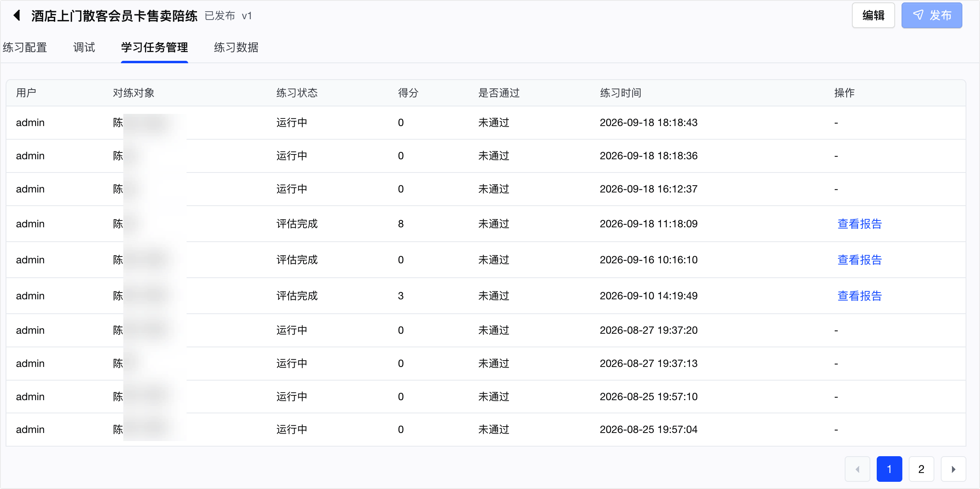
Task: Click timestamp 2026-09-18 18:18:36
Action: [x=649, y=156]
